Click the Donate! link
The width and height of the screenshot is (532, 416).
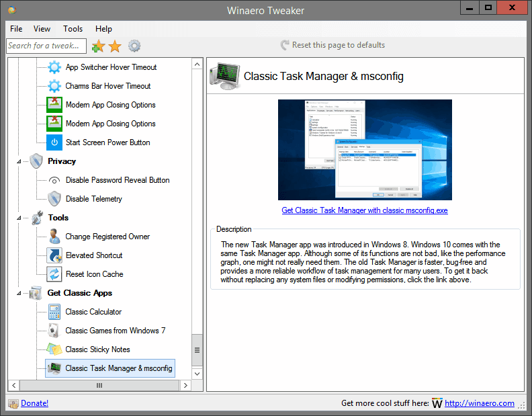(x=35, y=403)
